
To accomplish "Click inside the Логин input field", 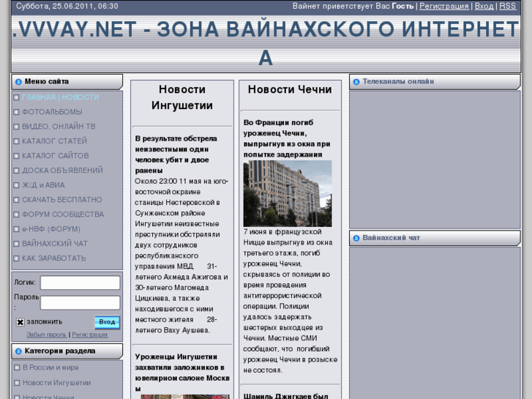I will click(x=80, y=283).
